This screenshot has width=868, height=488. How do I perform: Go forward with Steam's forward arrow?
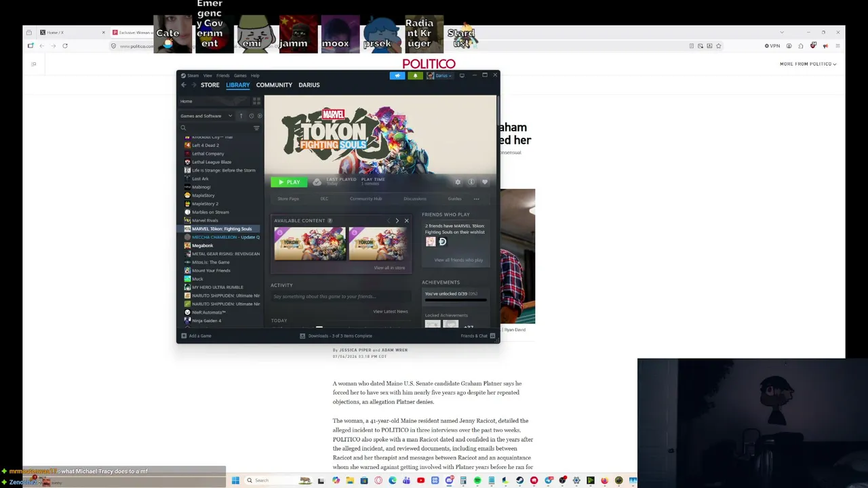click(194, 85)
